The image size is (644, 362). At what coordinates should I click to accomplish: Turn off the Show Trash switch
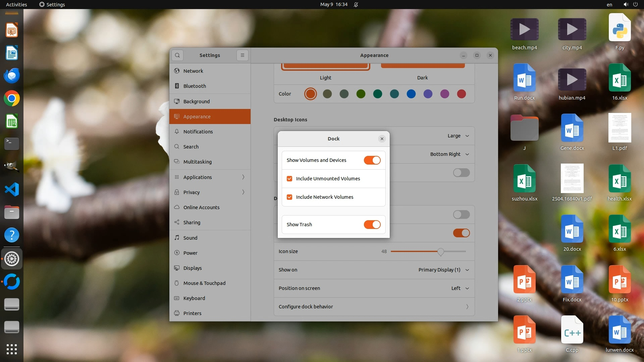(372, 225)
